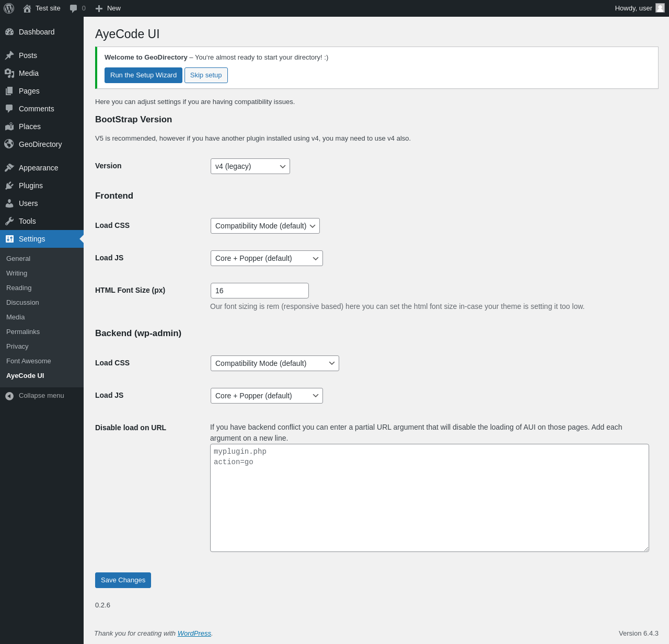Open Appearance menu label
Image resolution: width=669 pixels, height=644 pixels.
point(39,168)
